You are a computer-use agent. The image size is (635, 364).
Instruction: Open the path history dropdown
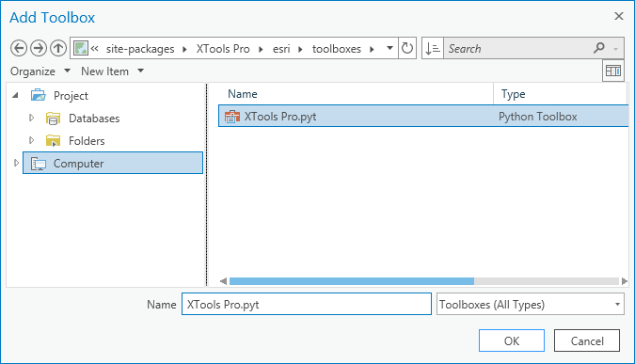click(x=389, y=48)
